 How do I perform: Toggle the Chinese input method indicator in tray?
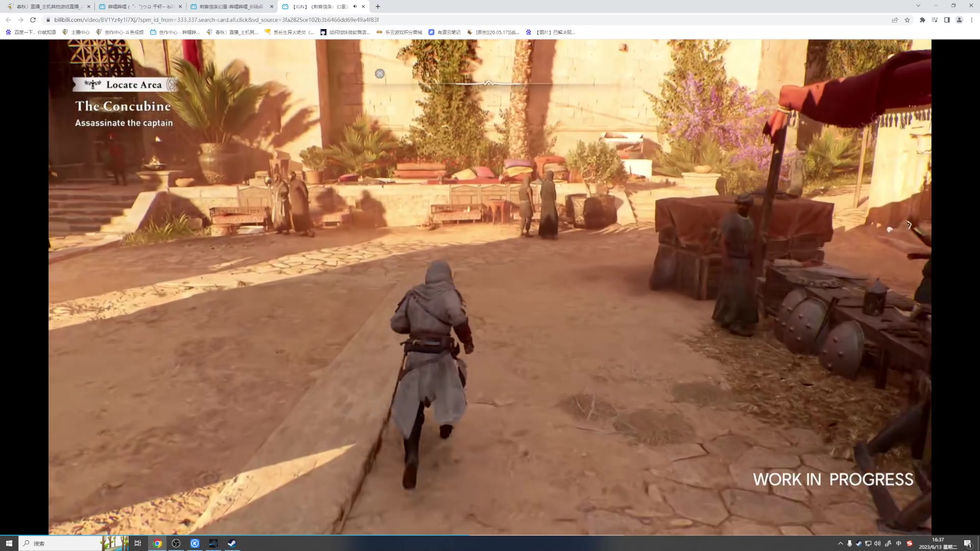[898, 543]
